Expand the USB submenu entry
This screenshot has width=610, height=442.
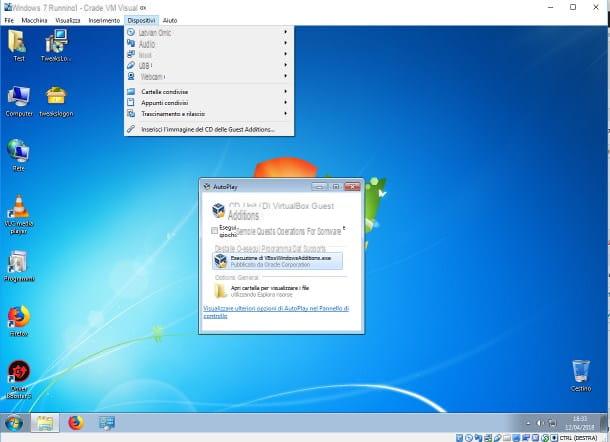pyautogui.click(x=209, y=65)
